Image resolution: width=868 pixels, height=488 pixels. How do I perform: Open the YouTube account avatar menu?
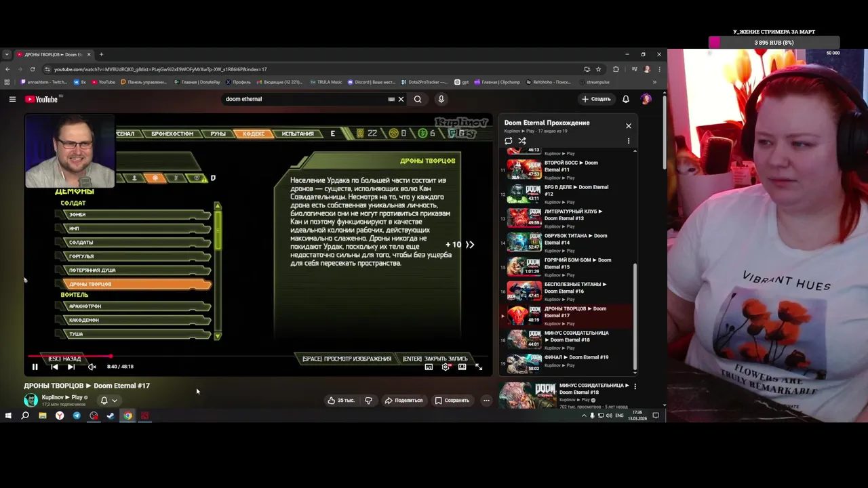(x=646, y=99)
